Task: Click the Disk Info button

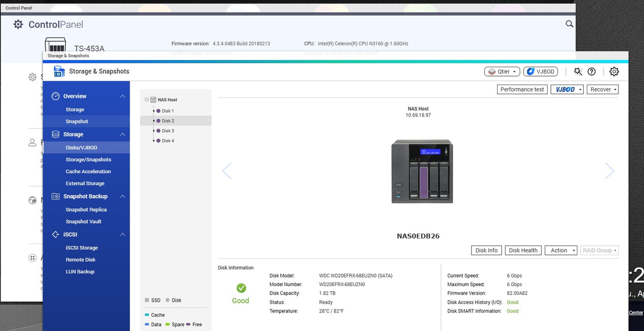Action: (486, 250)
